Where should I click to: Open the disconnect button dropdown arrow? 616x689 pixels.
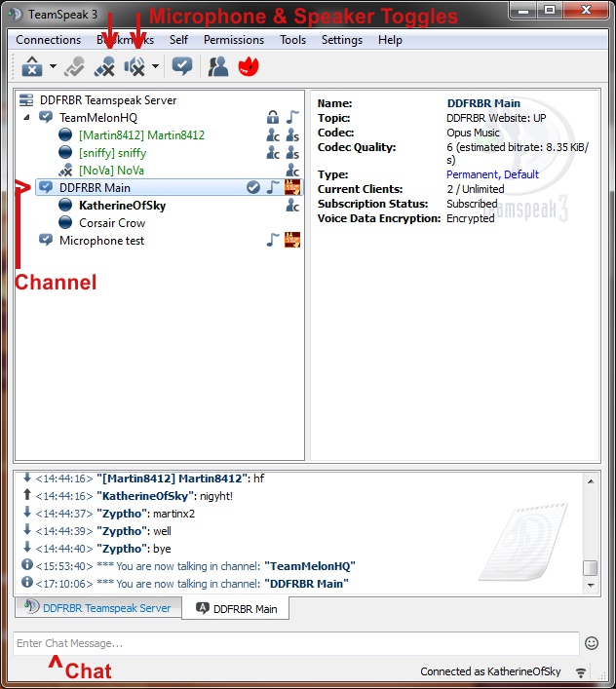click(x=53, y=66)
